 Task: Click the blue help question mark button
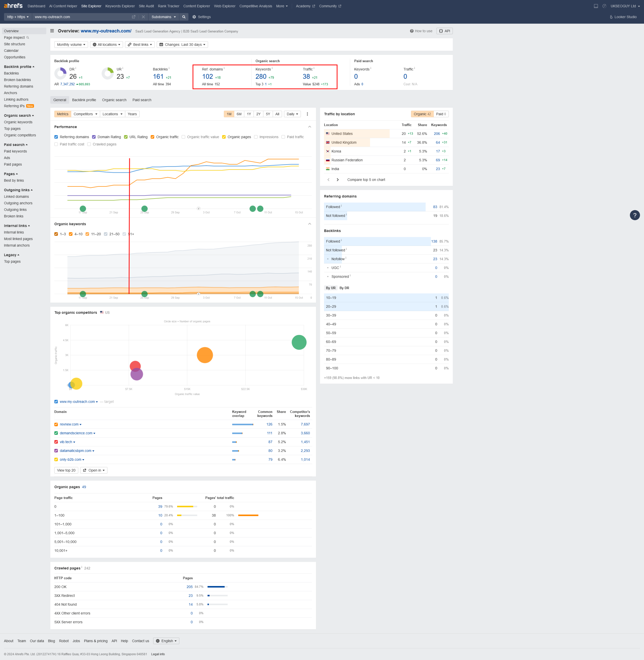[634, 215]
